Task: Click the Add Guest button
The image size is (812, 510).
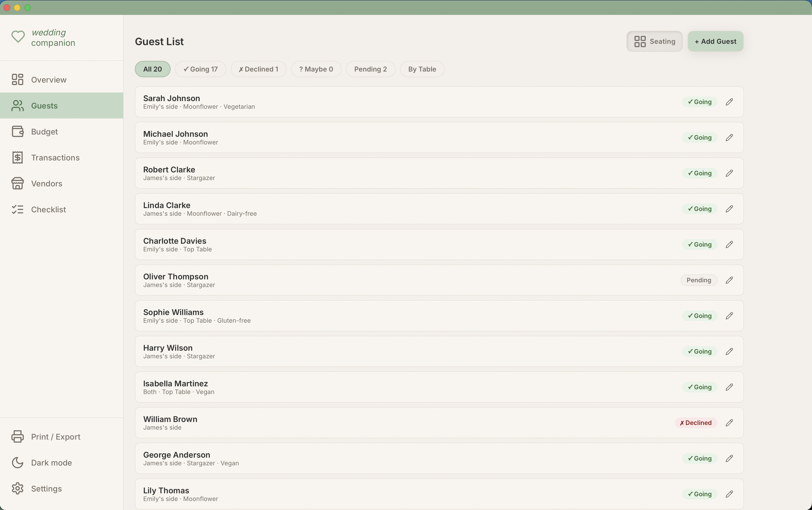Action: coord(715,42)
